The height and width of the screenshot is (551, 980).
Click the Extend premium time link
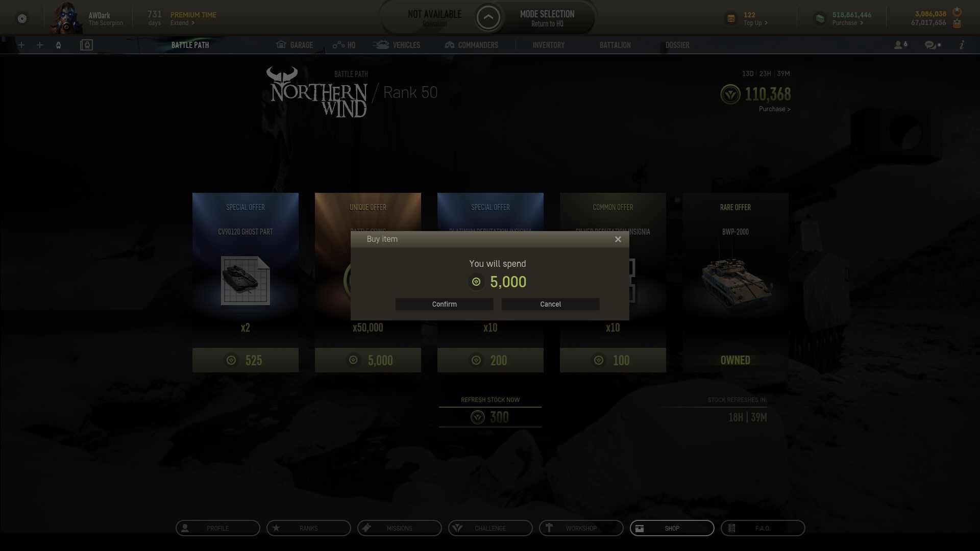coord(182,23)
